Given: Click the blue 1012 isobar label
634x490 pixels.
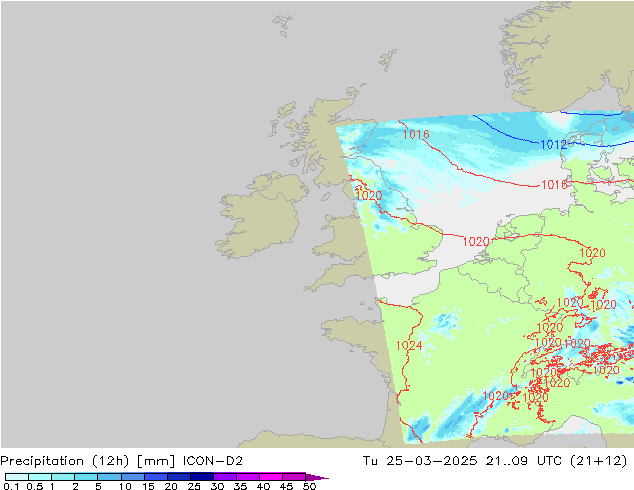Looking at the screenshot, I should point(554,144).
